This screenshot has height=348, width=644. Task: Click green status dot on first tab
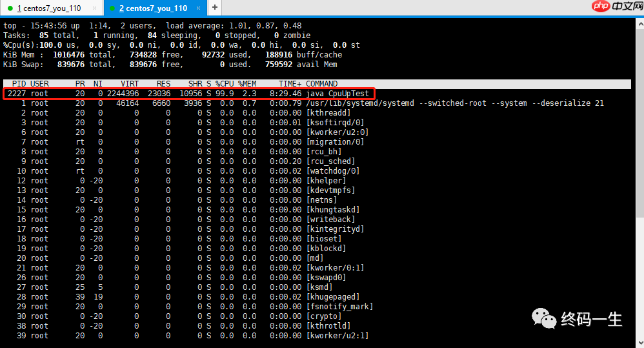(x=10, y=8)
